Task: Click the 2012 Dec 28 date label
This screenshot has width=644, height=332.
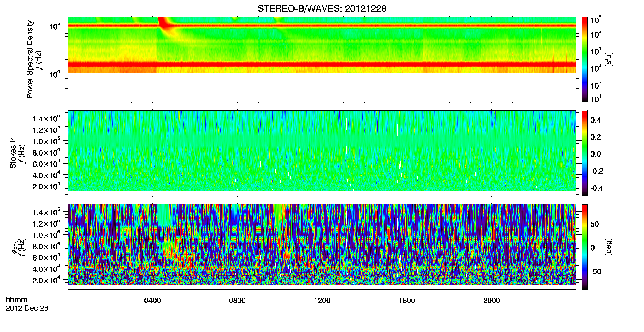Action: 27,308
